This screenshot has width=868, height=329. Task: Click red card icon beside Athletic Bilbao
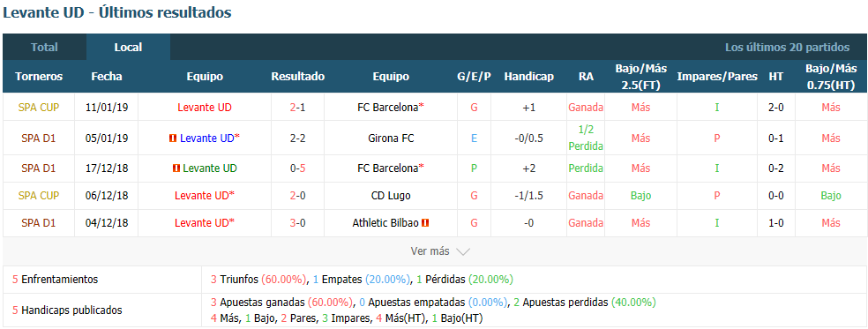[425, 222]
